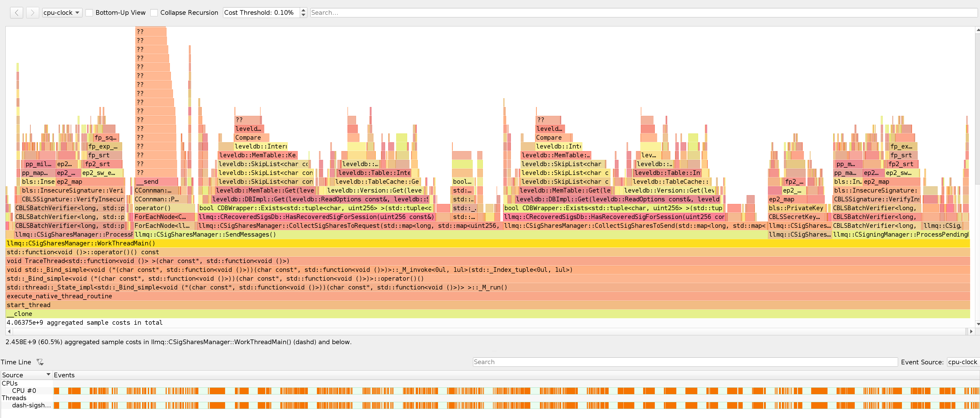Click flame graph vertical scrollbar down arrow

coord(977,324)
